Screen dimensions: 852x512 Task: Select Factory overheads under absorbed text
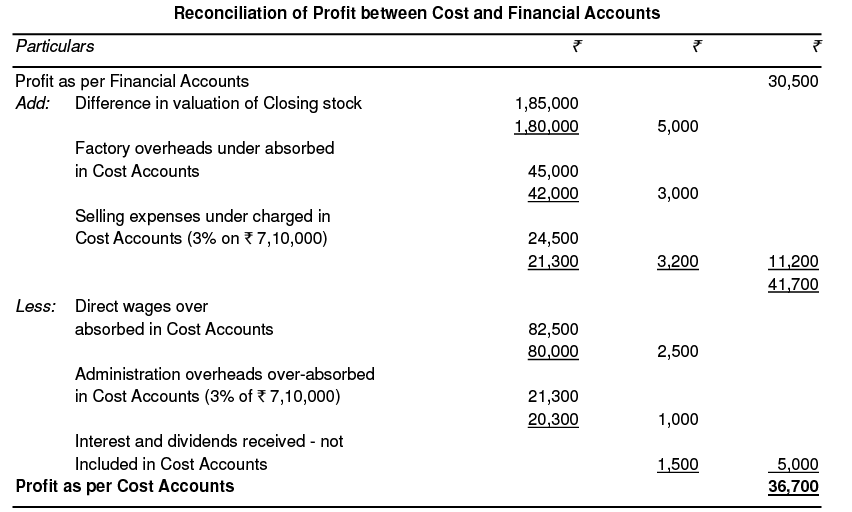click(204, 148)
